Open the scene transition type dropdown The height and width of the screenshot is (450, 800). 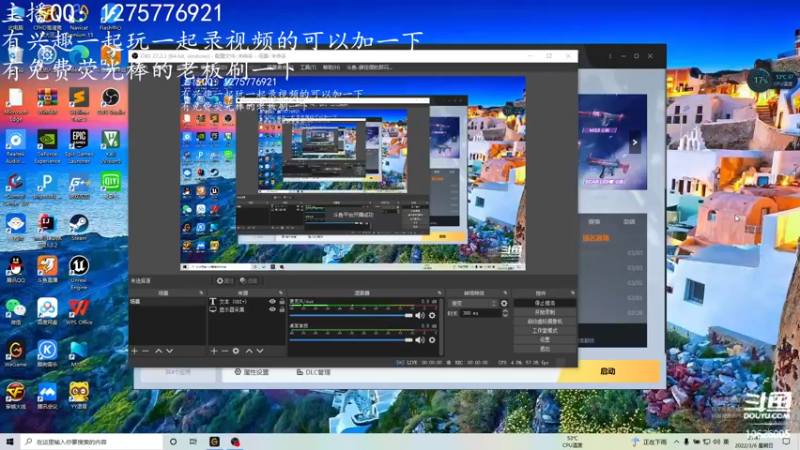[x=472, y=303]
